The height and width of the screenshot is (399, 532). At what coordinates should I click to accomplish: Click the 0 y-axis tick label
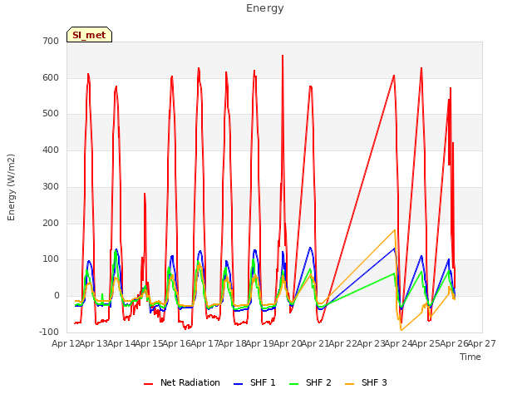click(57, 296)
